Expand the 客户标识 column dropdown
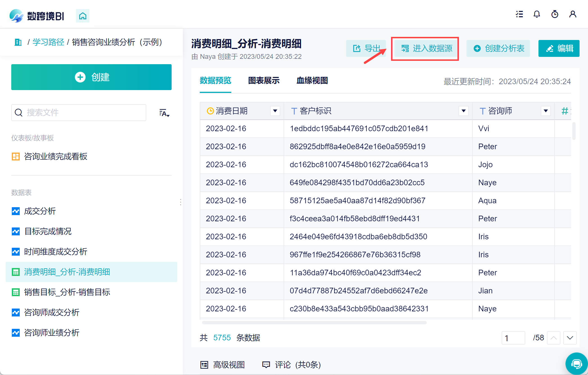This screenshot has height=375, width=588. pos(463,111)
